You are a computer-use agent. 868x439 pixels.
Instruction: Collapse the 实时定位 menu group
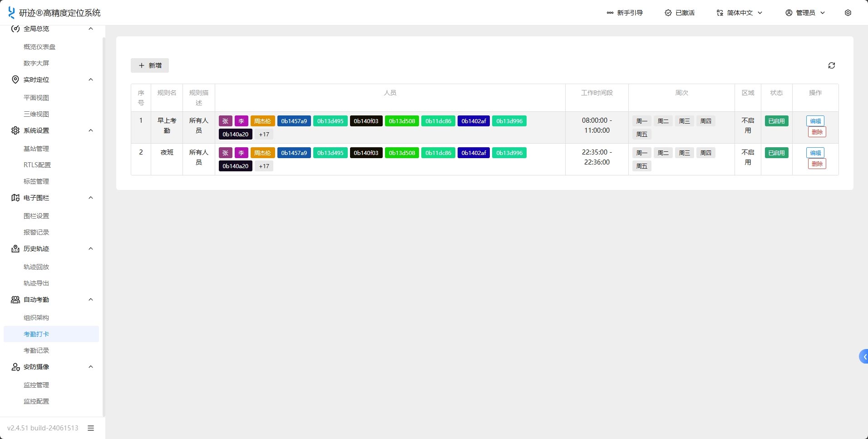point(91,80)
